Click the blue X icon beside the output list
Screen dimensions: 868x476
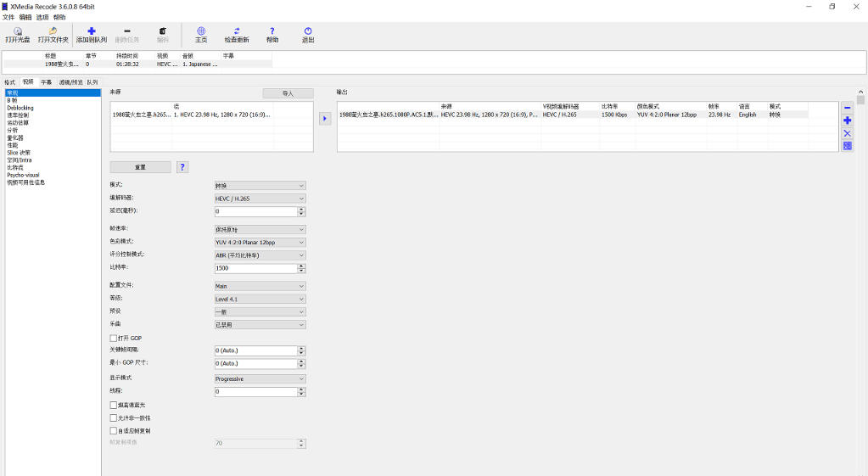pos(847,133)
